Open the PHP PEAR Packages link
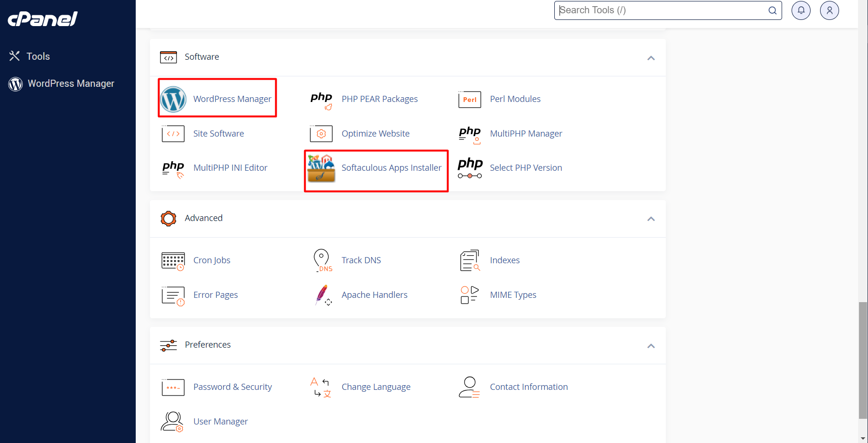 380,99
